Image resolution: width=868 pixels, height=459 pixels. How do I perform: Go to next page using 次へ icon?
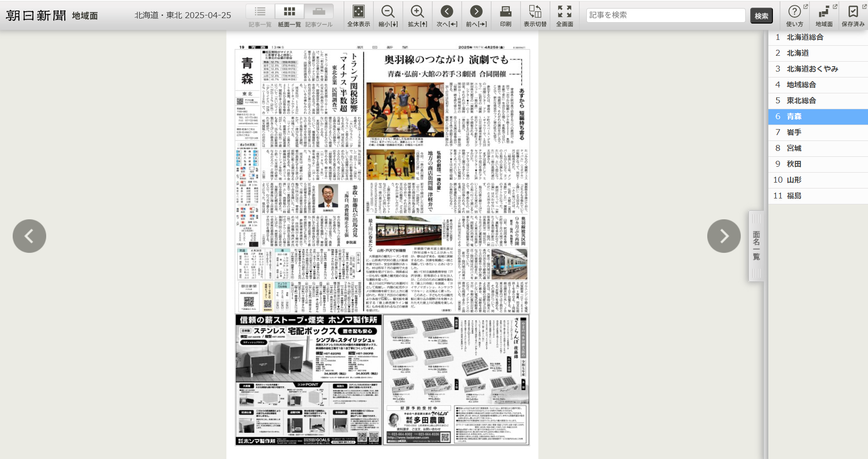pyautogui.click(x=446, y=12)
